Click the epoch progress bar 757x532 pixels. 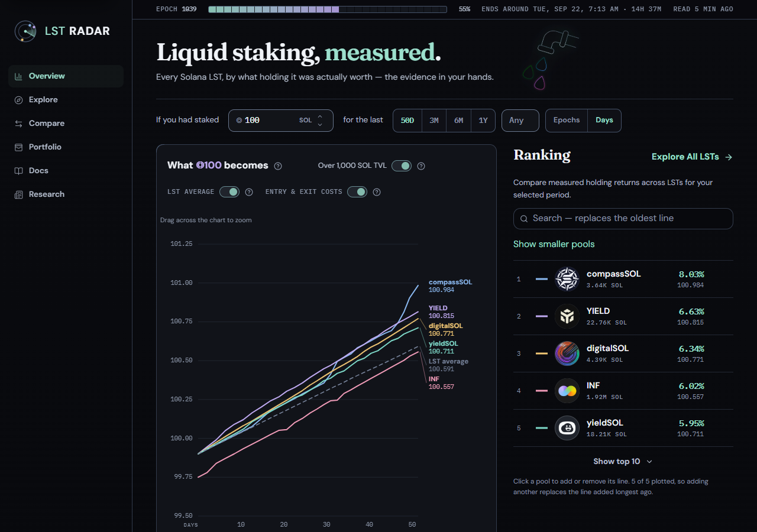(x=328, y=9)
